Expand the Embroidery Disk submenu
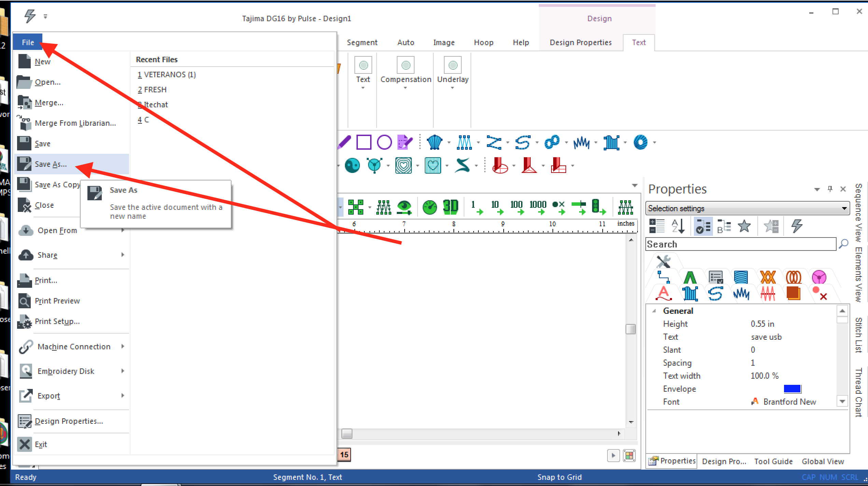 click(72, 371)
